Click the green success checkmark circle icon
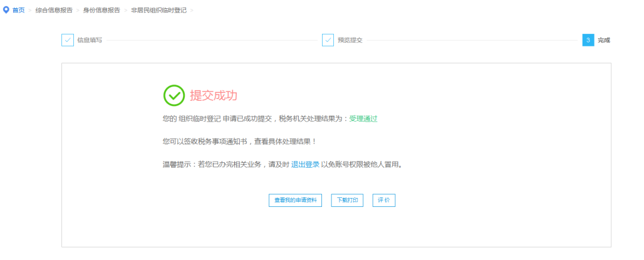The image size is (644, 260). click(174, 95)
